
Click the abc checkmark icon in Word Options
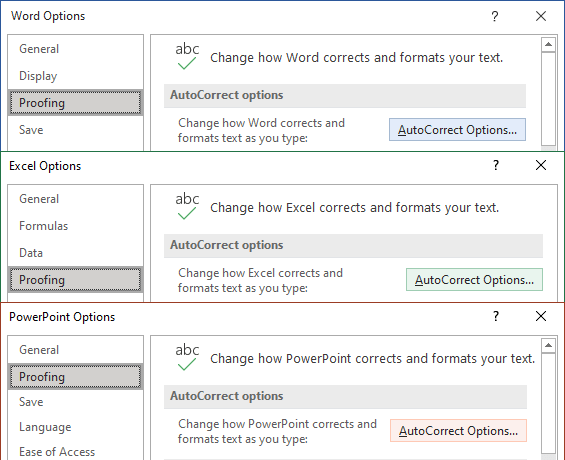click(187, 56)
